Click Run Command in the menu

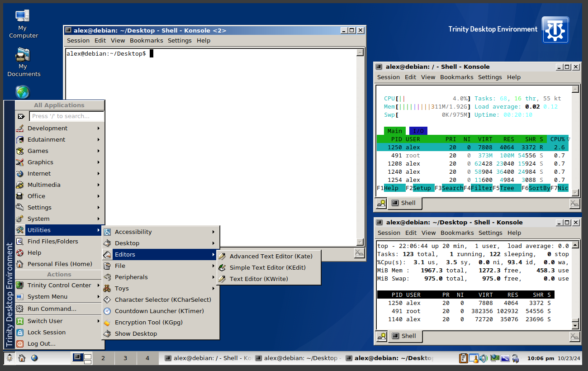52,309
